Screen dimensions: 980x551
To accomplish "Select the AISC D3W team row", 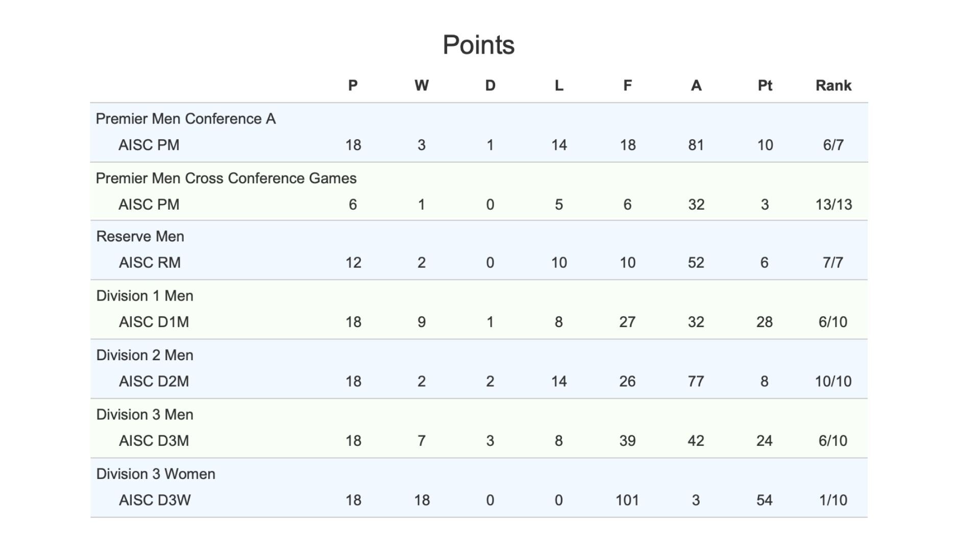I will tap(479, 500).
